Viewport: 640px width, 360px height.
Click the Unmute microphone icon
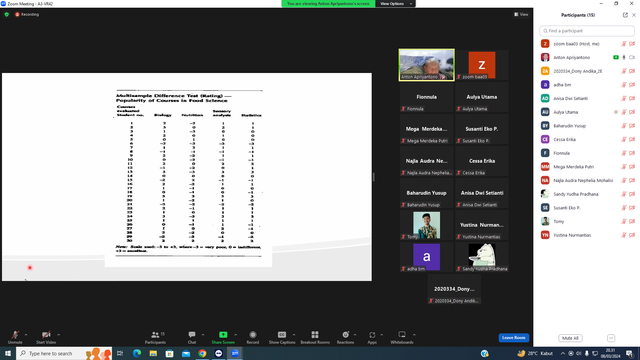pyautogui.click(x=15, y=335)
